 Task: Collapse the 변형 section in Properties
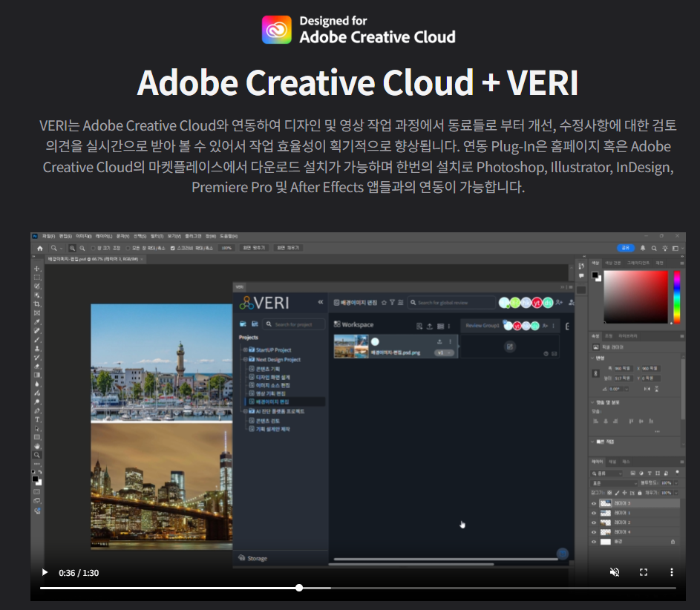[593, 358]
